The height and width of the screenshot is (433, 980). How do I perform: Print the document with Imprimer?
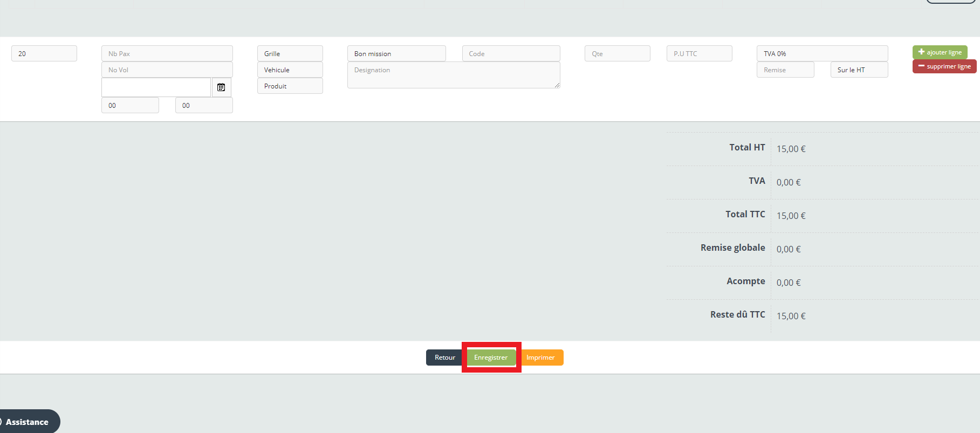[x=540, y=358]
